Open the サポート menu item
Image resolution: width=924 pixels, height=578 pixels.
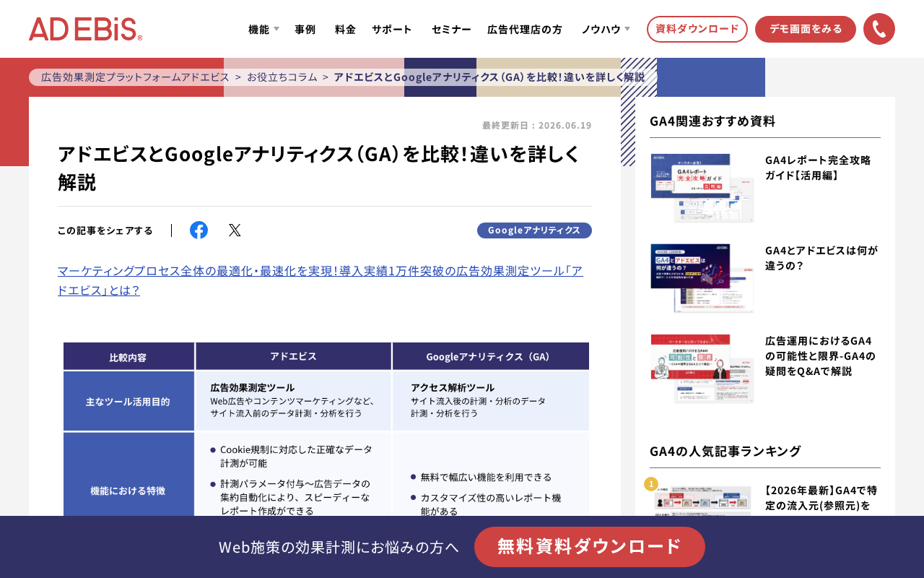click(x=392, y=29)
